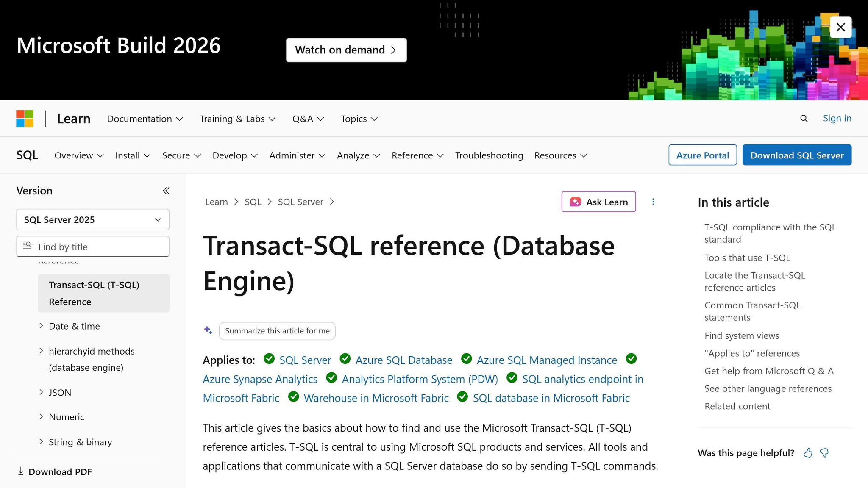
Task: Open Analytics Platform System (PDW) link
Action: tap(420, 379)
